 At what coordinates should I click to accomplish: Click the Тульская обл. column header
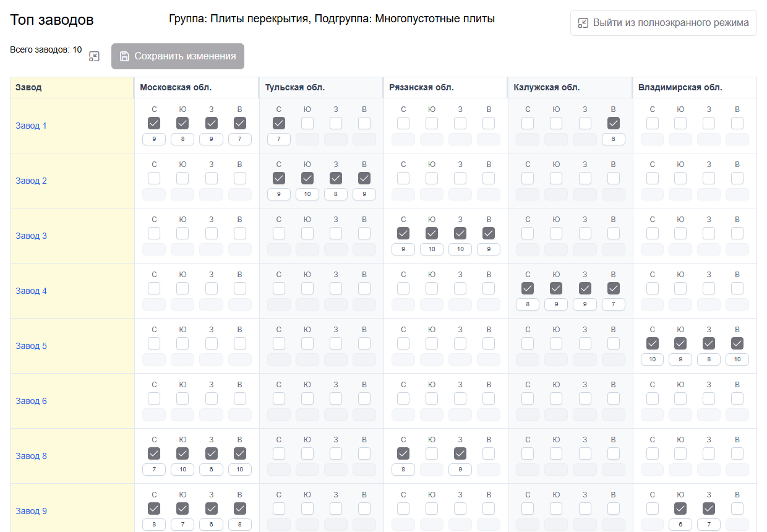tap(321, 87)
